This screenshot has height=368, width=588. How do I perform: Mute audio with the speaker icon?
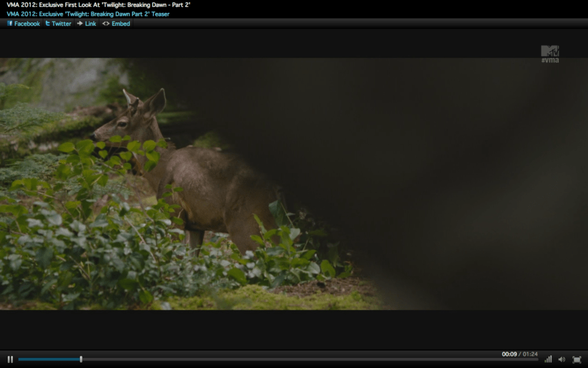click(x=562, y=359)
